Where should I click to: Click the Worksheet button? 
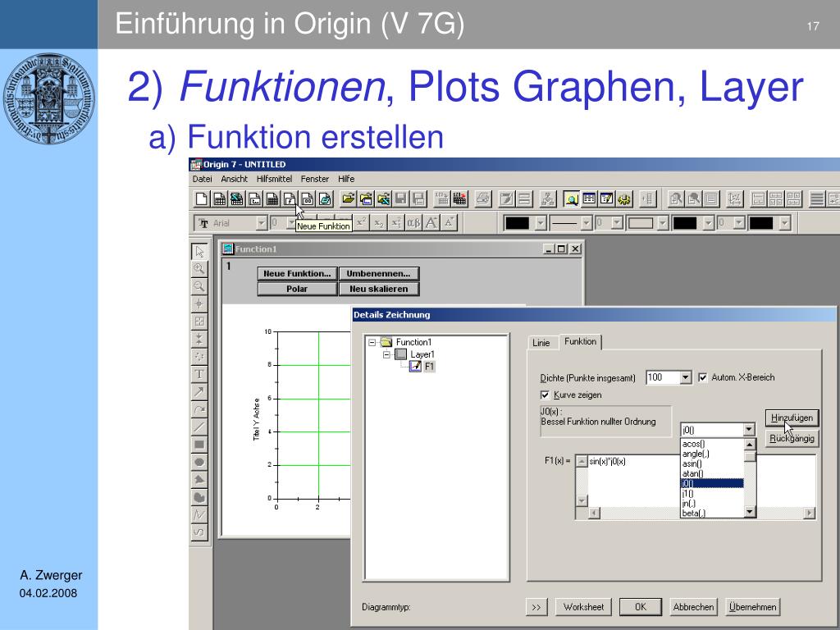coord(583,607)
